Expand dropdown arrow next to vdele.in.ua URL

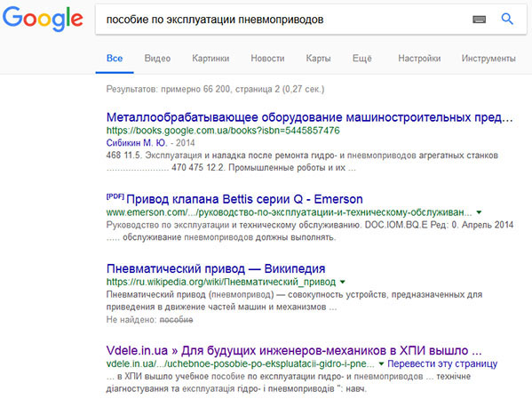[381, 364]
